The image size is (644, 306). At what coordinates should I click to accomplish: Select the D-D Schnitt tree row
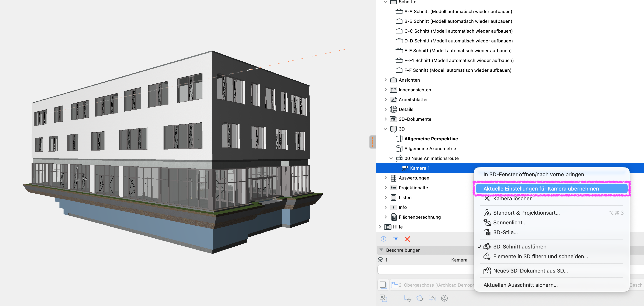click(458, 41)
